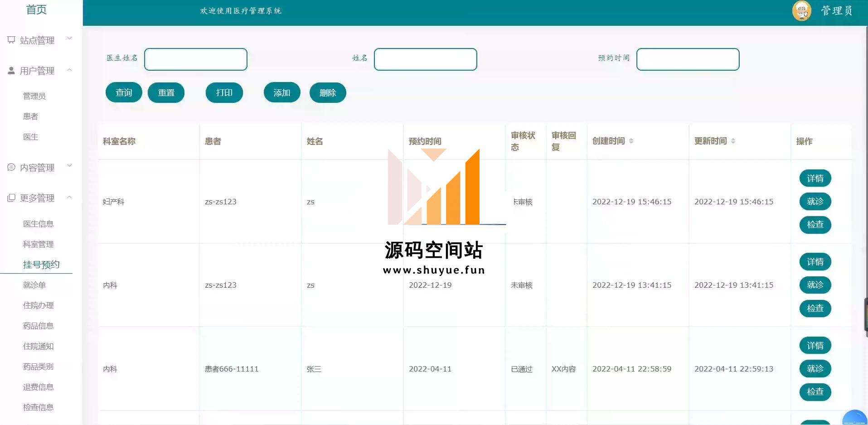868x425 pixels.
Task: Open the administrator avatar image
Action: coord(802,10)
